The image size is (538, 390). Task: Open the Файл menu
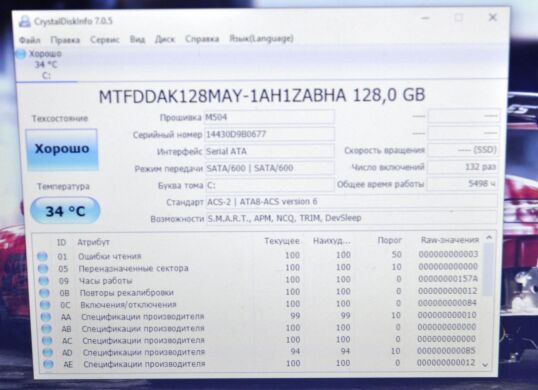pyautogui.click(x=30, y=40)
